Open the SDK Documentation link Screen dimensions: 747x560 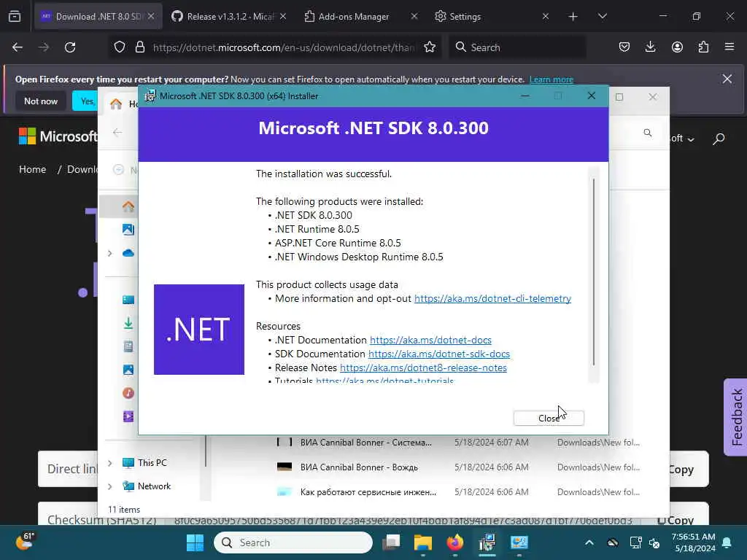point(438,354)
